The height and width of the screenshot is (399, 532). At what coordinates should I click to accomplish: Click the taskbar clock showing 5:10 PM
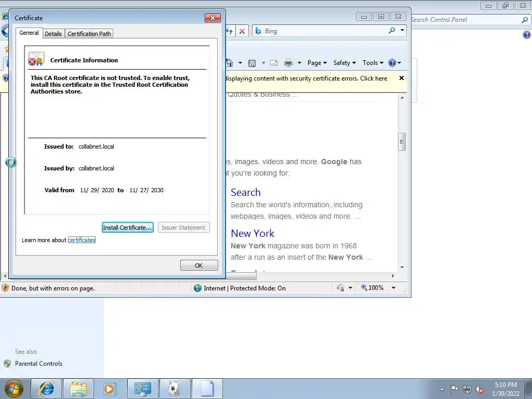(x=506, y=389)
